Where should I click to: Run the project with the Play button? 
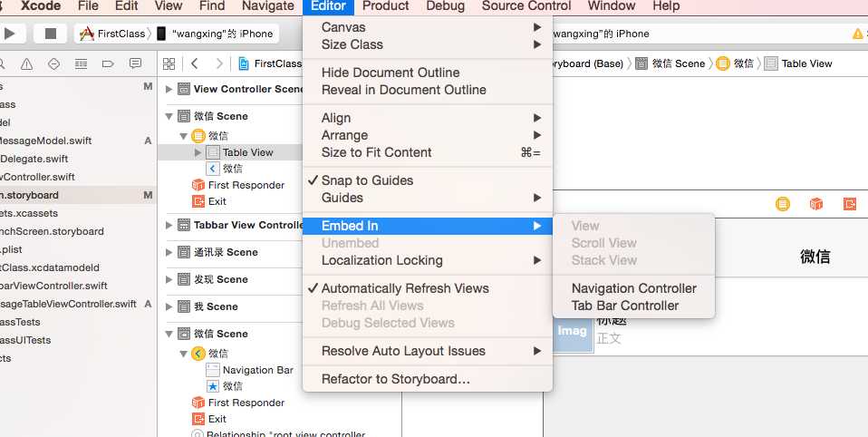(x=9, y=34)
